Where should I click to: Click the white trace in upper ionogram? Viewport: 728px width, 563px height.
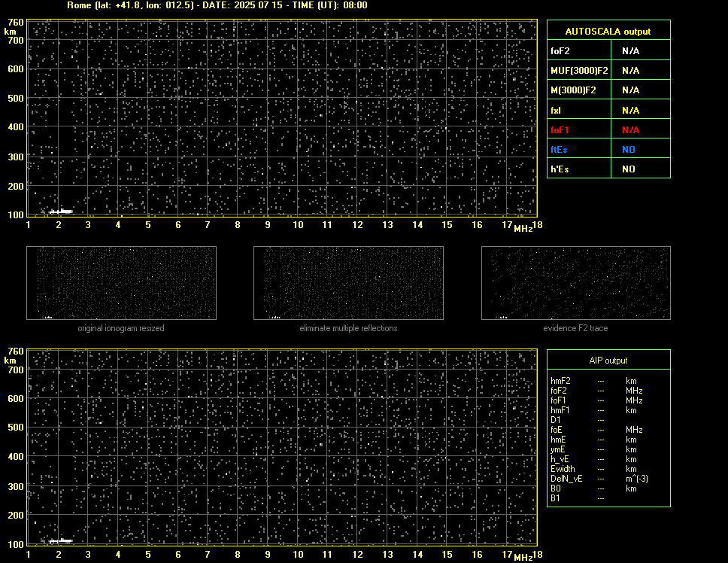61,212
